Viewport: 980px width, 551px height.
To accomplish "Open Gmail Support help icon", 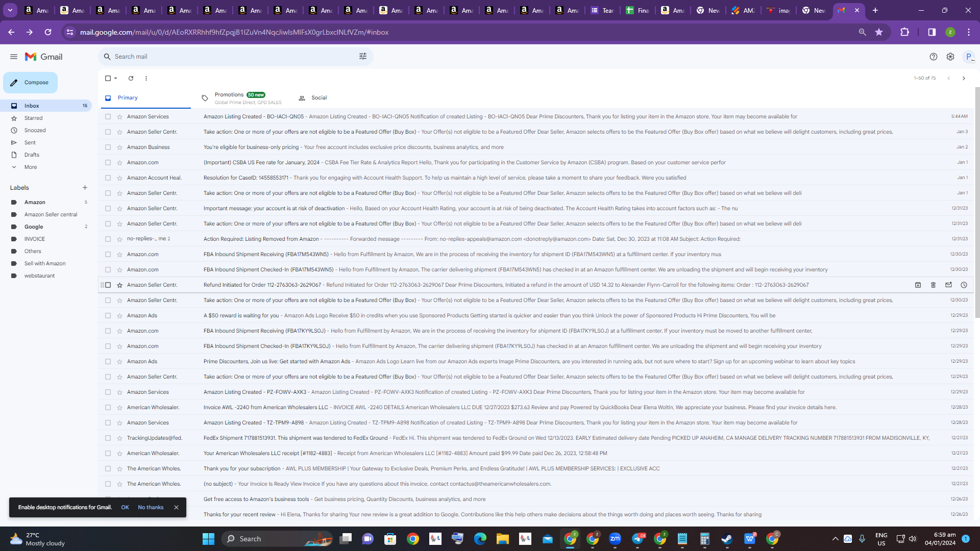I will tap(934, 57).
